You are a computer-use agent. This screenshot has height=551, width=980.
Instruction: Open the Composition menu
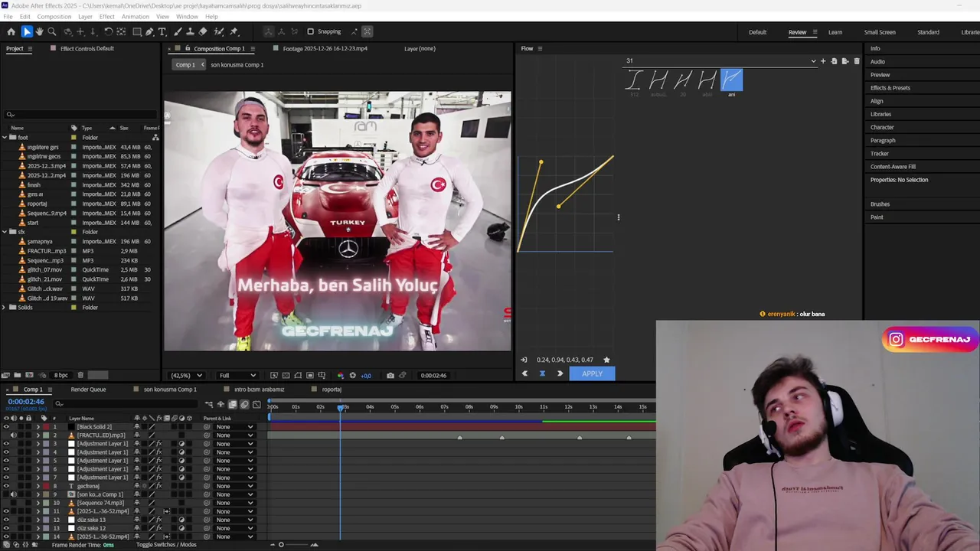tap(54, 16)
